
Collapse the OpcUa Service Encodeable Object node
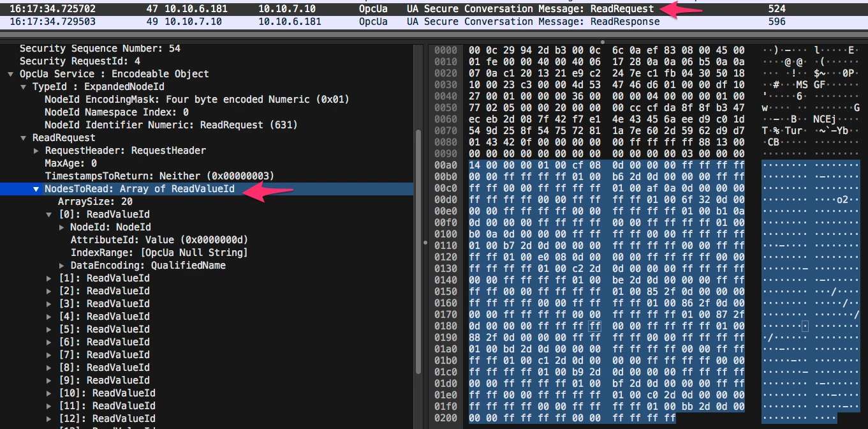[11, 74]
